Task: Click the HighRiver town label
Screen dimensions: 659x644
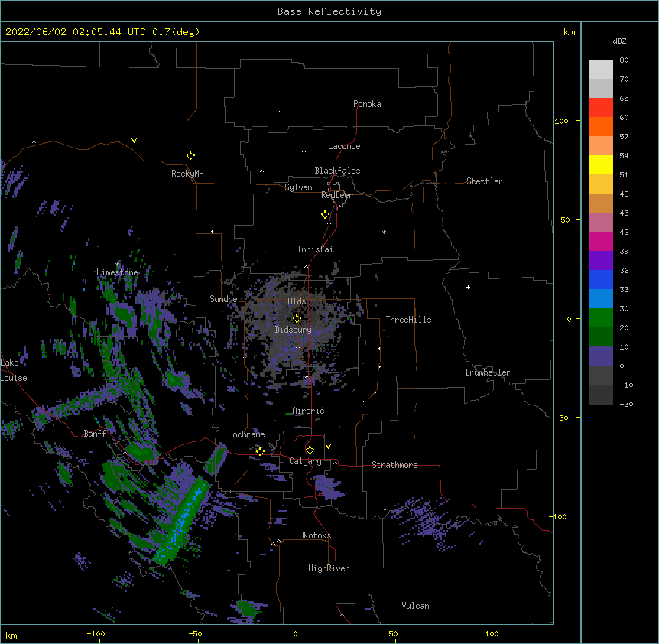Action: tap(329, 568)
